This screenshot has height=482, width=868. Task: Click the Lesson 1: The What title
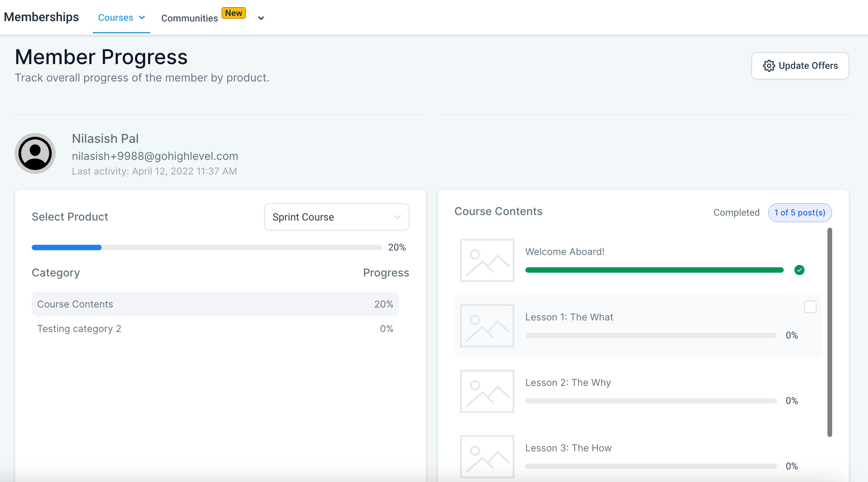569,317
